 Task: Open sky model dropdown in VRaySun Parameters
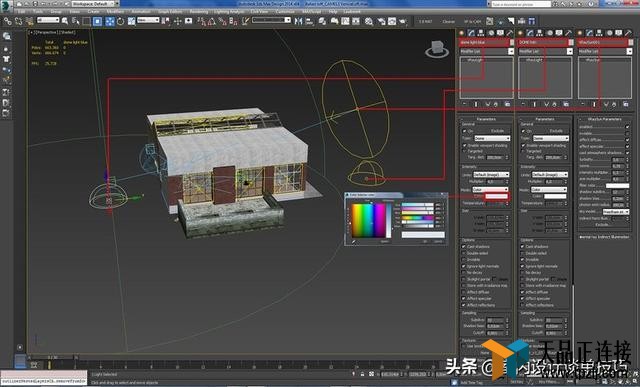(616, 212)
